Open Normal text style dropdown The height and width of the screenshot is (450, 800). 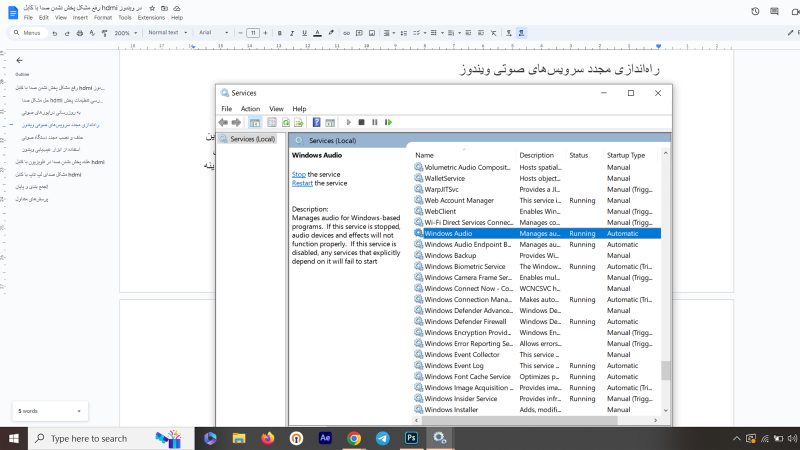pos(167,33)
